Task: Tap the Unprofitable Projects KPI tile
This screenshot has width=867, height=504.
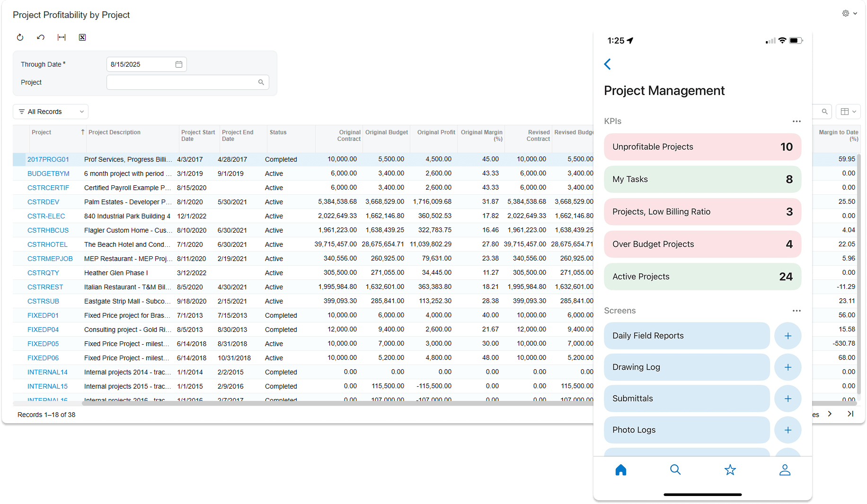Action: [702, 147]
